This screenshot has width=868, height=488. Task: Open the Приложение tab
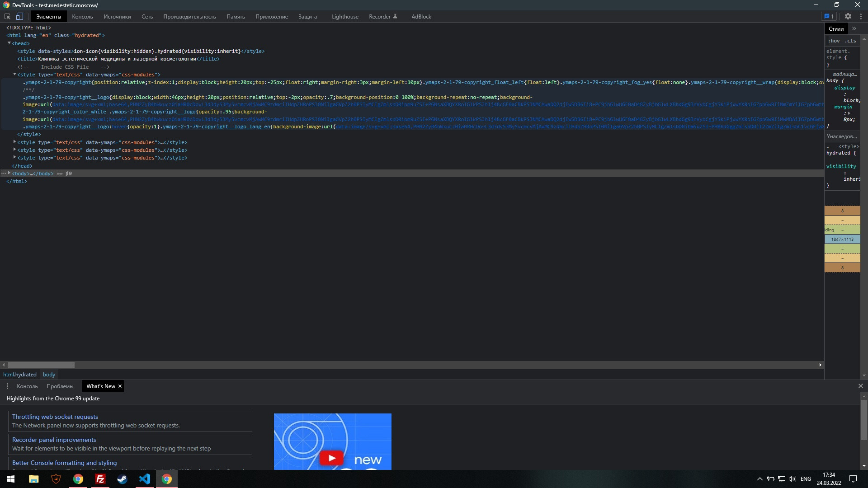point(272,17)
